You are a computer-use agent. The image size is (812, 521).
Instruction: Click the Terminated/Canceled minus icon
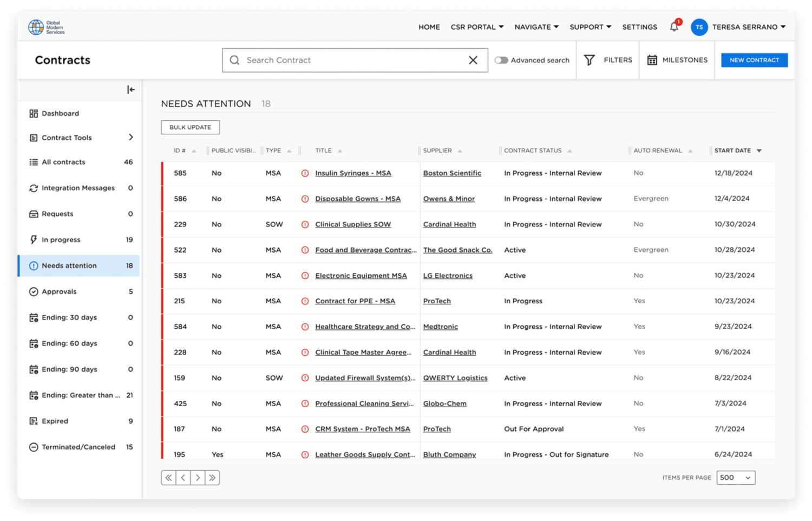pyautogui.click(x=34, y=447)
